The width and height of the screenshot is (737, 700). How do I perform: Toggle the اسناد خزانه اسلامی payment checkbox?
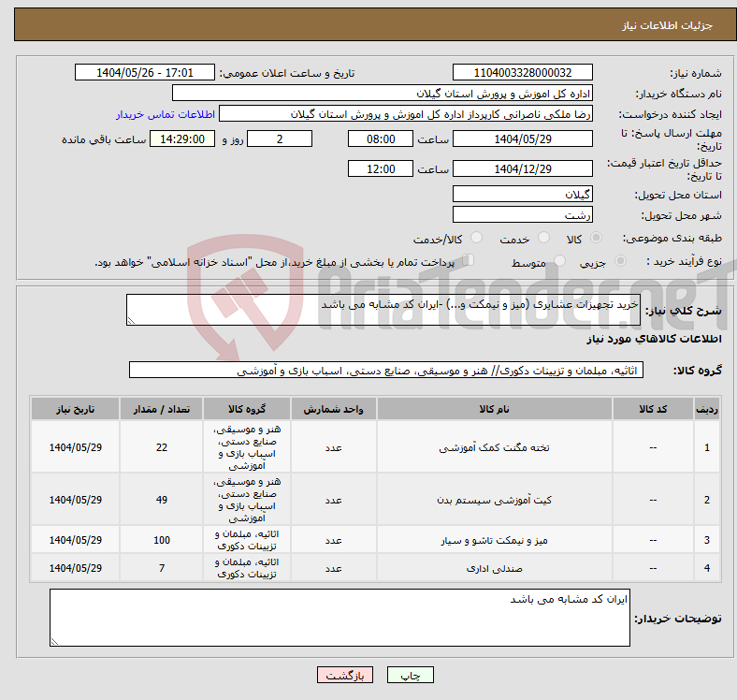pyautogui.click(x=469, y=259)
